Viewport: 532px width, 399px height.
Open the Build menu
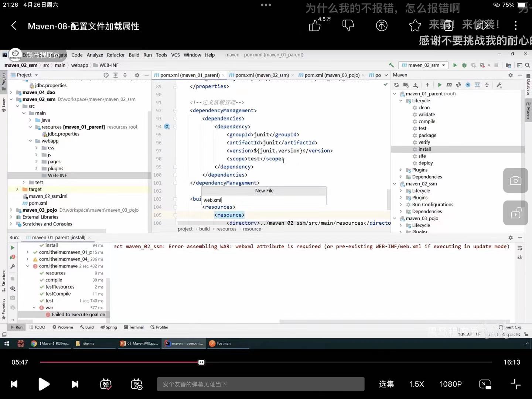[x=134, y=55]
